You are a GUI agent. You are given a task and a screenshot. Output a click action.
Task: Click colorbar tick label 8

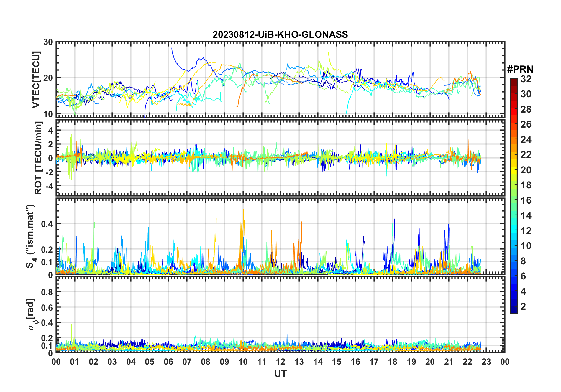coord(523,261)
